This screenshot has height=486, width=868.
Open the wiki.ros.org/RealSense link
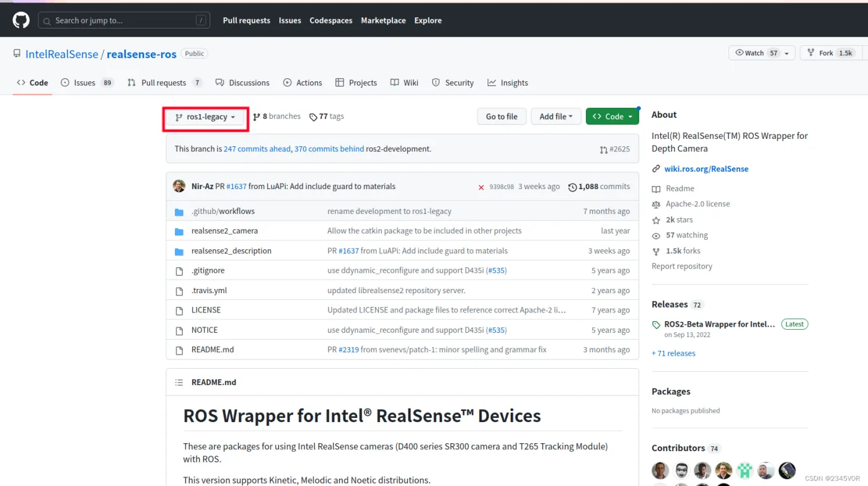[x=706, y=169]
